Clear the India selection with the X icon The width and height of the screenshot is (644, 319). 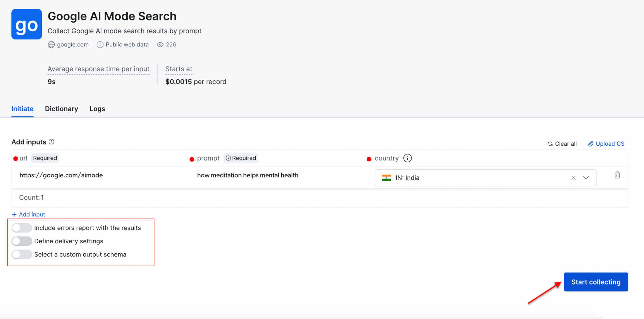pos(573,178)
